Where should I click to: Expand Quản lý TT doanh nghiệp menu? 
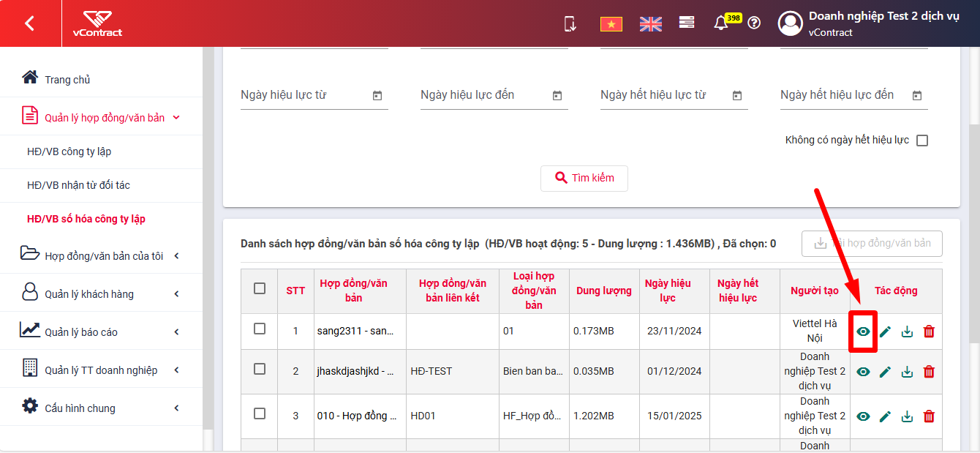click(176, 370)
